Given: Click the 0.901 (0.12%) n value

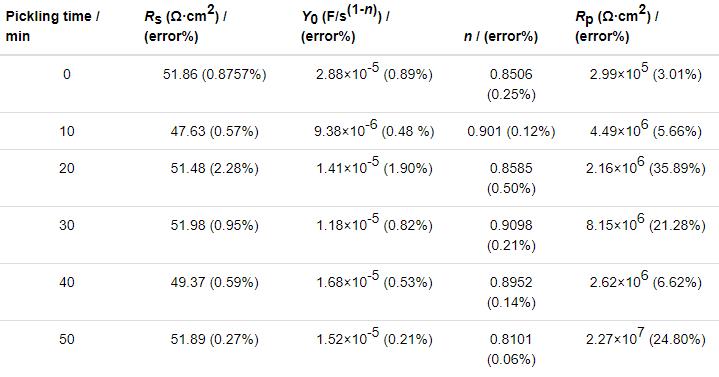Looking at the screenshot, I should 511,132.
